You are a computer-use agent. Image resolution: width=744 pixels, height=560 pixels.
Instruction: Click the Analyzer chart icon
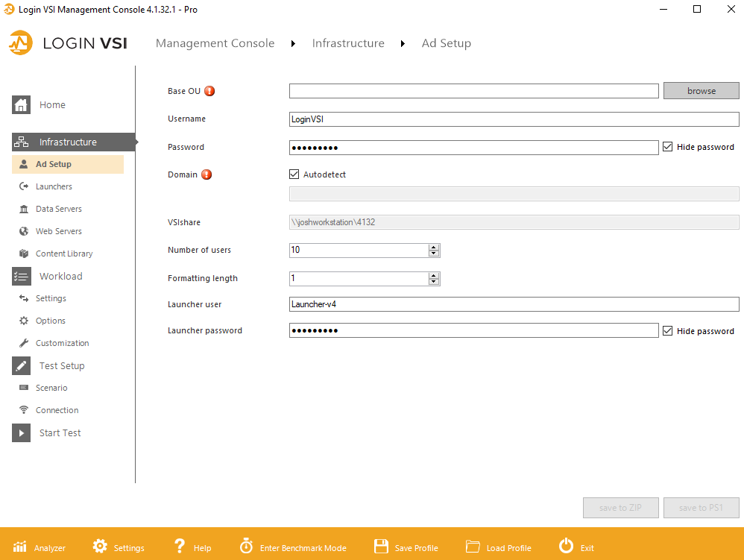[x=19, y=547]
